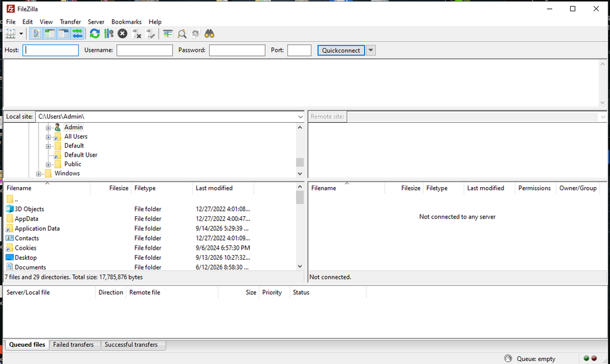Switch to the Queued files tab

pyautogui.click(x=27, y=344)
